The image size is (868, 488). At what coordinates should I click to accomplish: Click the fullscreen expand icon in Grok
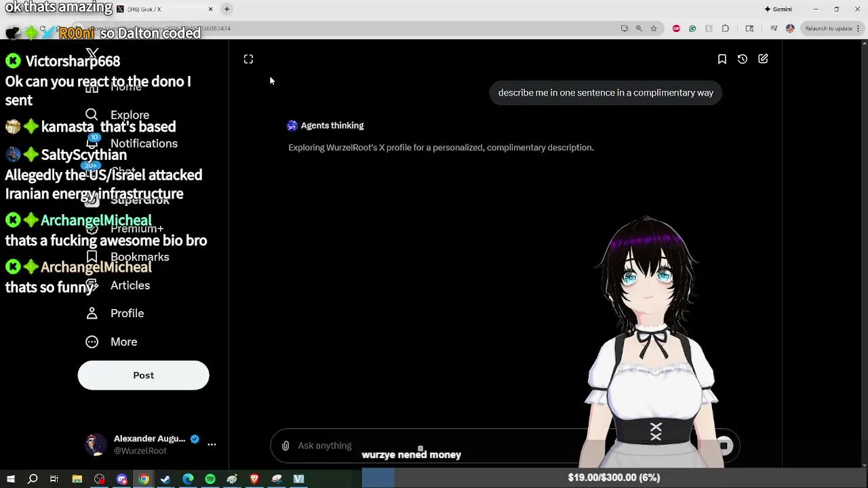pos(248,60)
